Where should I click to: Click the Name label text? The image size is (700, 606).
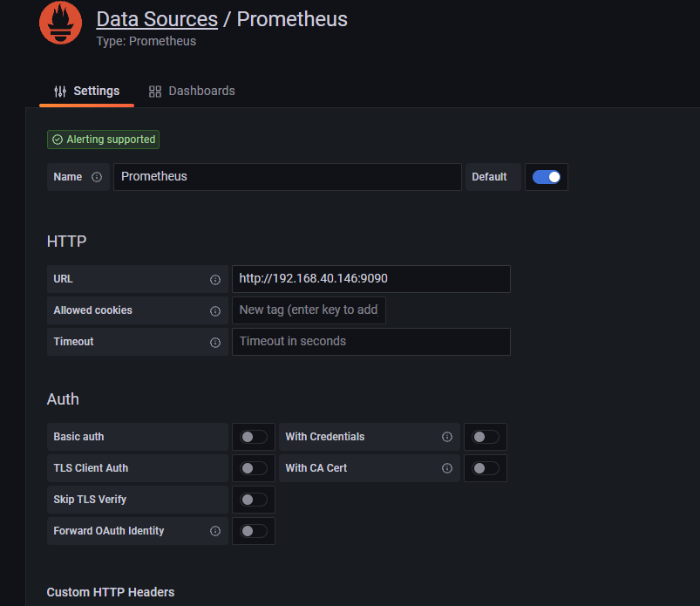[x=68, y=177]
